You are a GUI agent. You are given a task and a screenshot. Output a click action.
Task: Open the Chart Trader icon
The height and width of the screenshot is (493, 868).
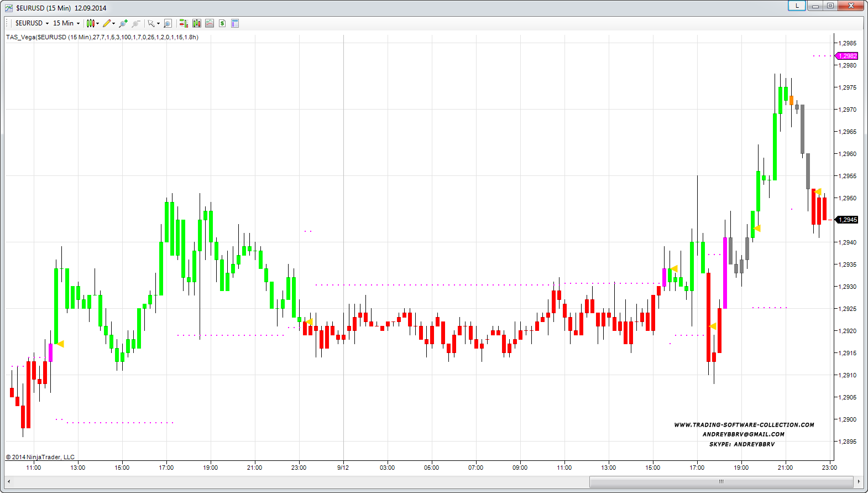click(184, 23)
